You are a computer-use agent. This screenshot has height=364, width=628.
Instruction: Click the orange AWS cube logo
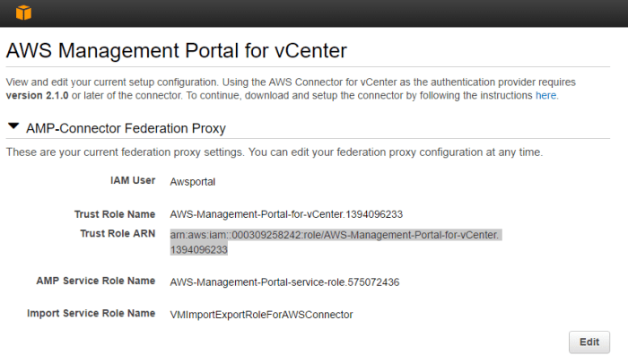coord(23,13)
